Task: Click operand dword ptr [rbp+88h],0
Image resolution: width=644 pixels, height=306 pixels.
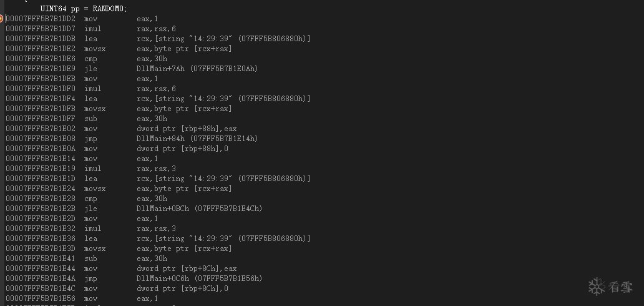Action: coord(182,149)
